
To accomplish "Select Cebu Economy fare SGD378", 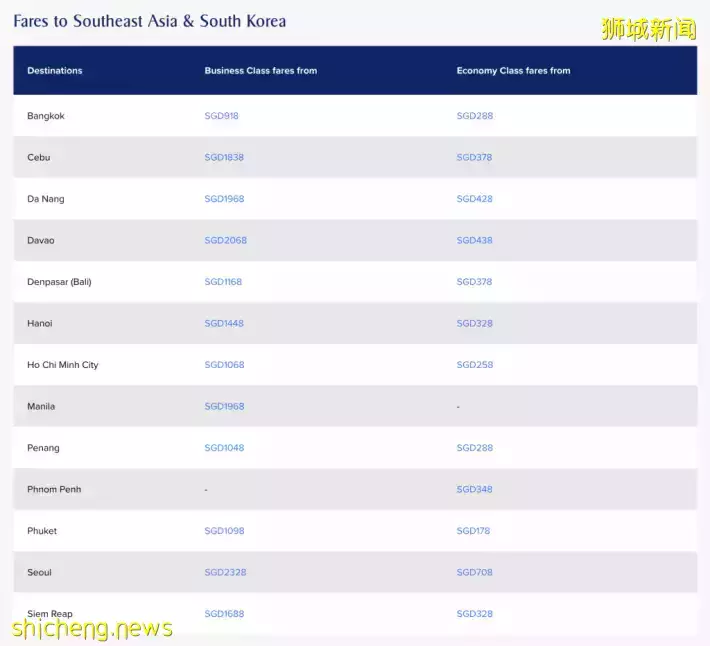I will [x=474, y=158].
